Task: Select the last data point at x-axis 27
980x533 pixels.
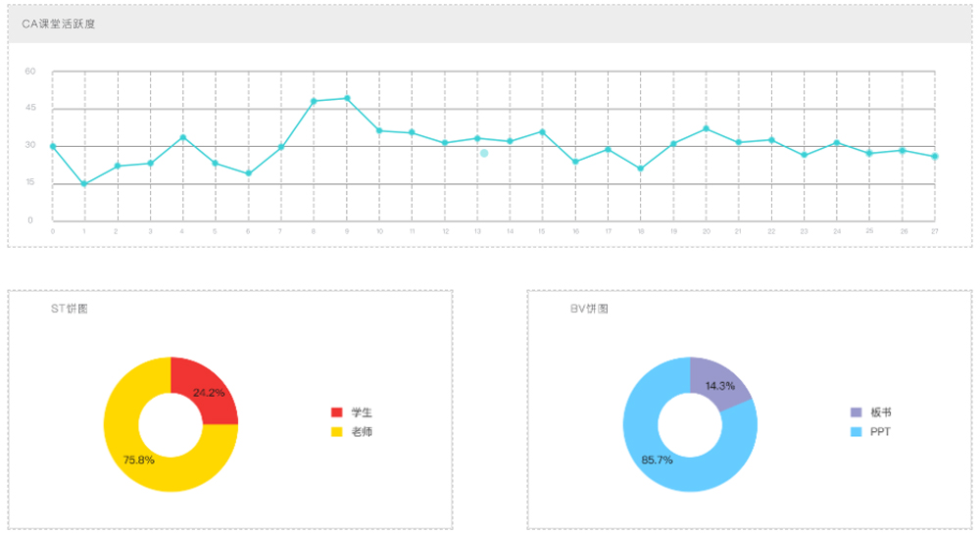Action: (x=935, y=157)
